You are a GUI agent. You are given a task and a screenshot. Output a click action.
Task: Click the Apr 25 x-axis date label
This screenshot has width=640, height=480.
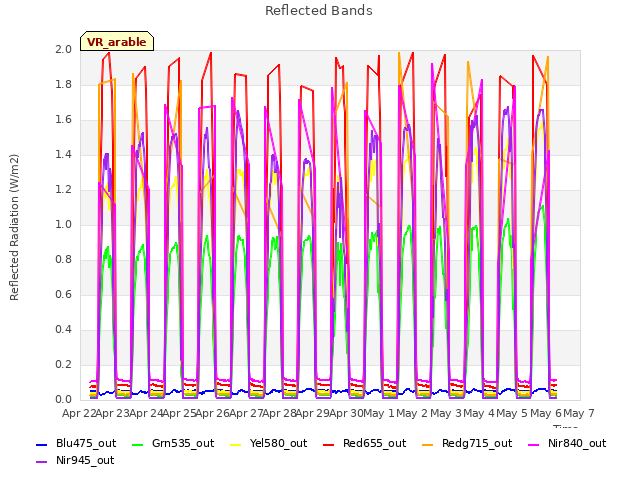(x=179, y=413)
